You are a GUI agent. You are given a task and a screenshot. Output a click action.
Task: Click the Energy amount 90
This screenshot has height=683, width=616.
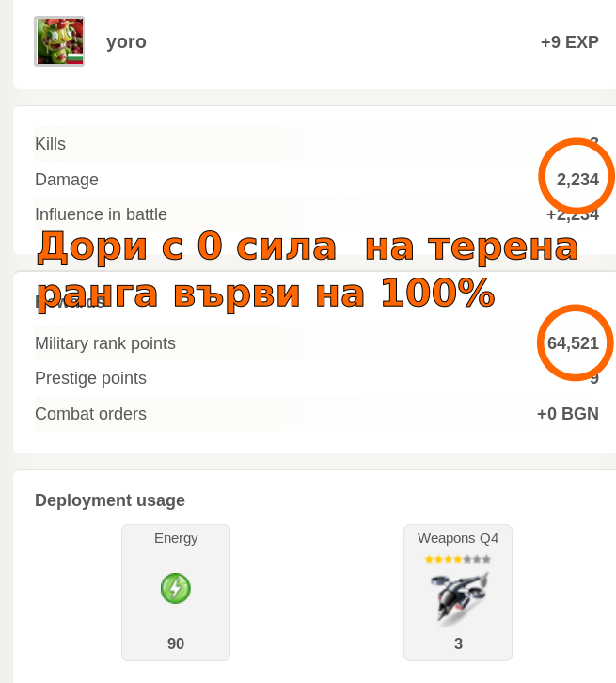176,643
